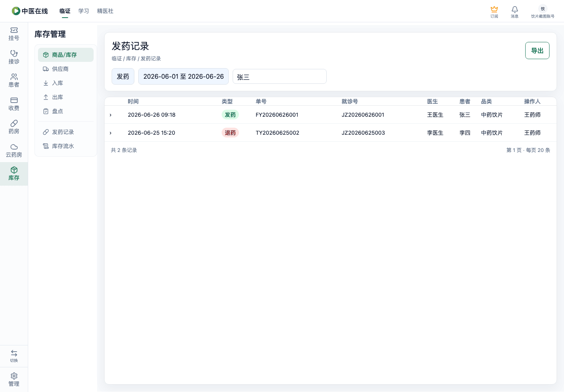Click the 品类 column header
Screen dimensions: 564x392
[486, 101]
